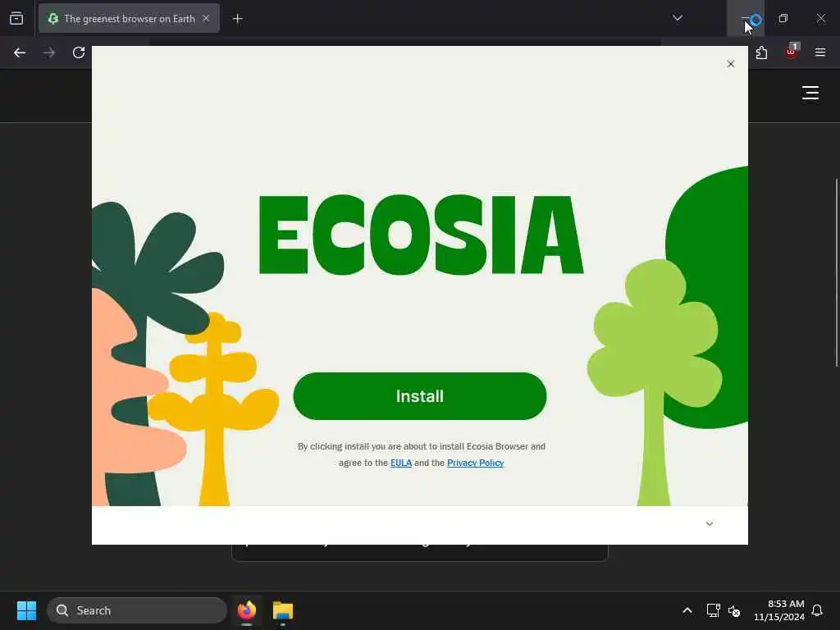Viewport: 840px width, 630px height.
Task: Open a new browser tab
Action: [237, 19]
